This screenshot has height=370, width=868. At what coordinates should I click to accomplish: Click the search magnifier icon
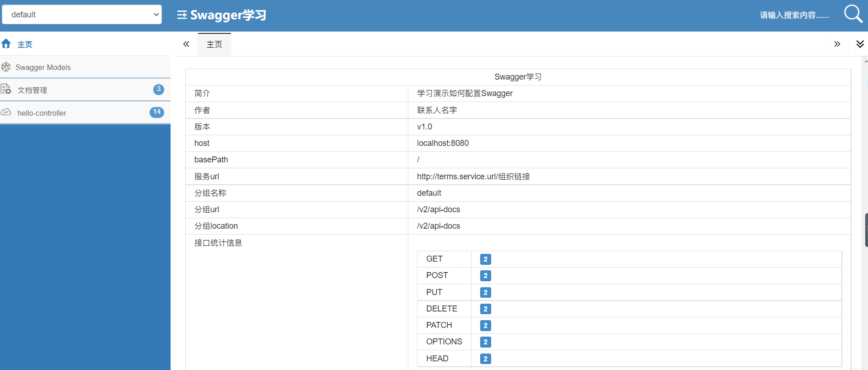pos(852,14)
